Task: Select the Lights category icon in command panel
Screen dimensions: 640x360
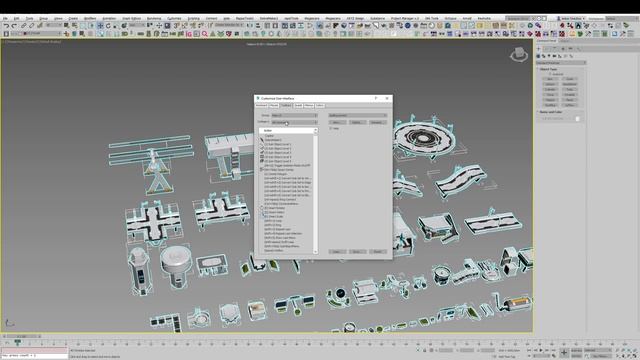Action: (549, 56)
